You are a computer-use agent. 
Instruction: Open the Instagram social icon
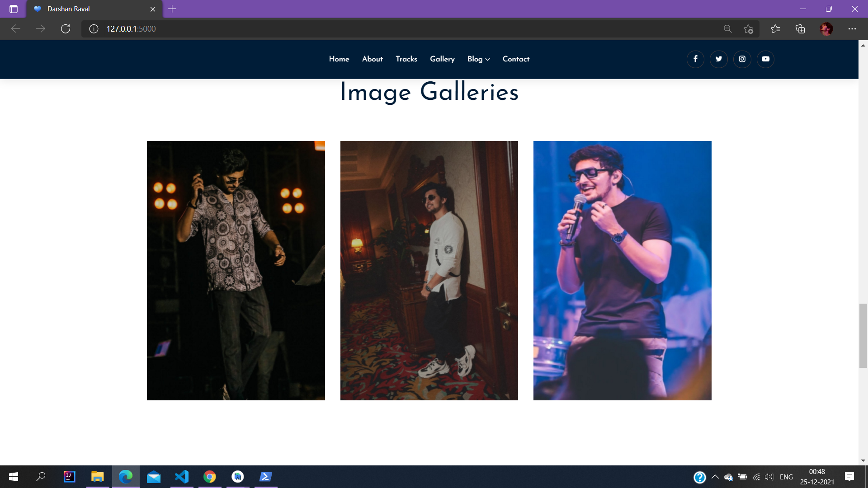click(742, 59)
